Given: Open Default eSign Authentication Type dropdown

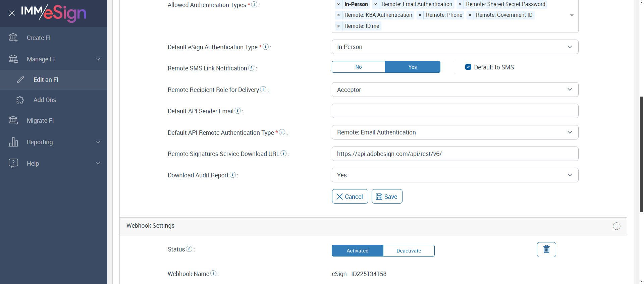Looking at the screenshot, I should (x=455, y=47).
